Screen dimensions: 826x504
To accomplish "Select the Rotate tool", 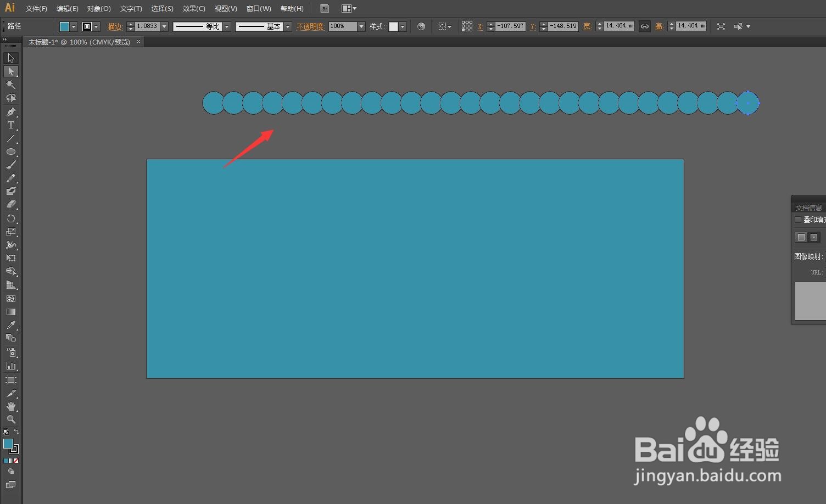I will click(11, 219).
